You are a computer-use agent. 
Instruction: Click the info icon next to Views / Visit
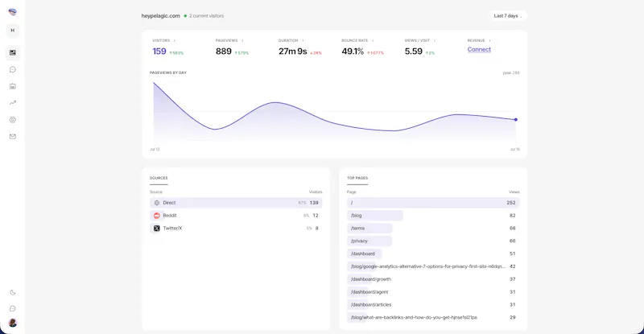point(435,41)
